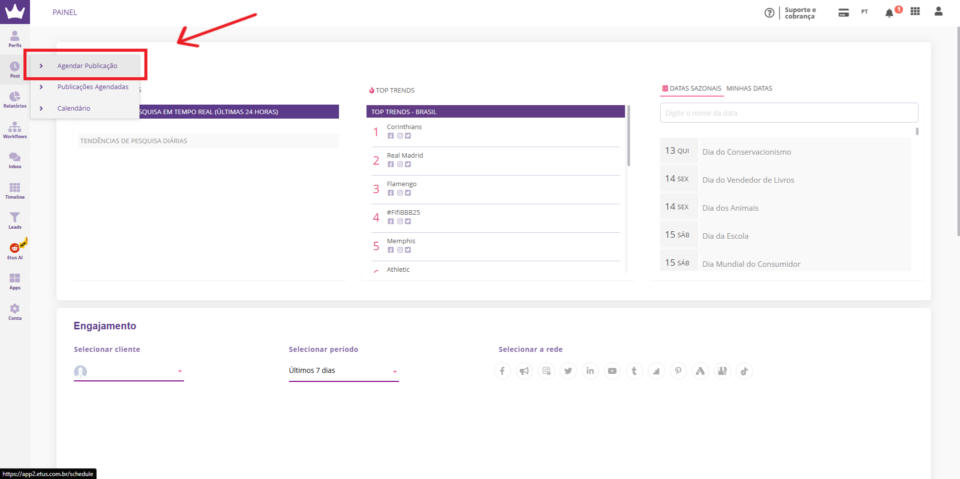The width and height of the screenshot is (960, 479).
Task: Open the Relatórios sidebar icon
Action: coord(15,98)
